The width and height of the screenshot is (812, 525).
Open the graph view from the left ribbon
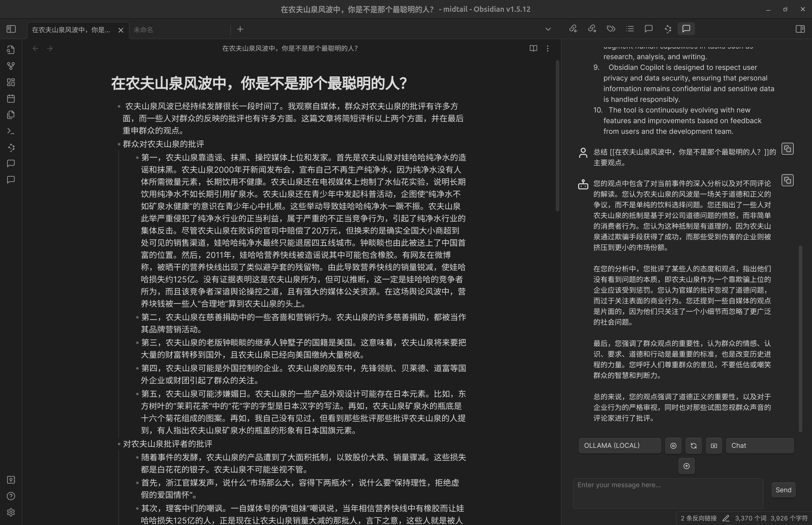tap(11, 66)
